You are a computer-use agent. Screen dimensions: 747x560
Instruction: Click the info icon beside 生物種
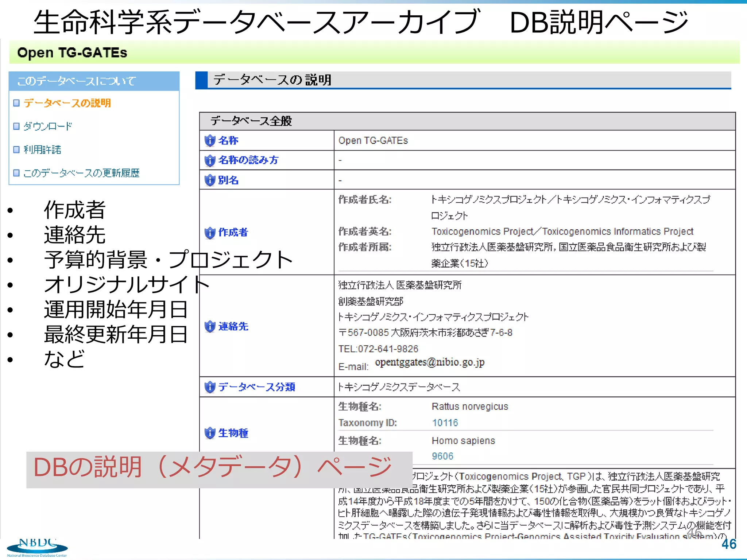[x=210, y=433]
